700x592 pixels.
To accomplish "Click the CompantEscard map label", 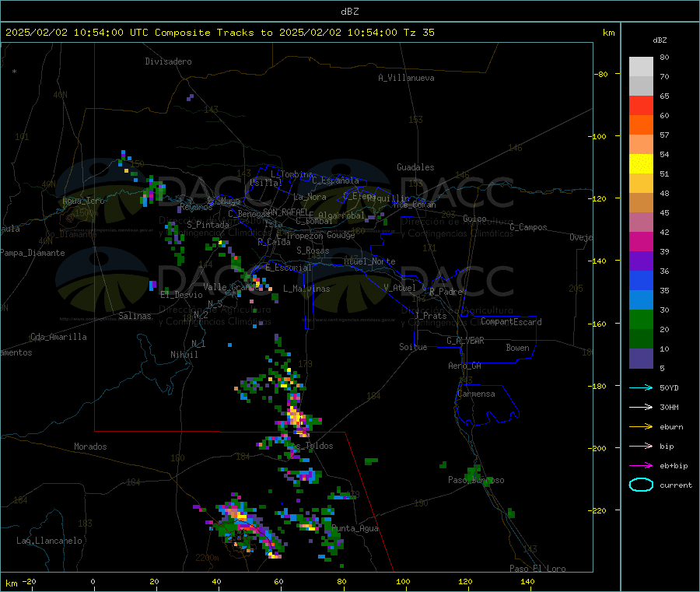I will (511, 322).
